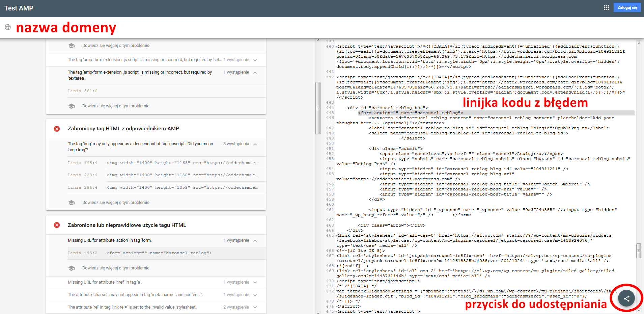This screenshot has height=314, width=644.
Task: Click the 2 wystąpienia count label
Action: (236, 307)
